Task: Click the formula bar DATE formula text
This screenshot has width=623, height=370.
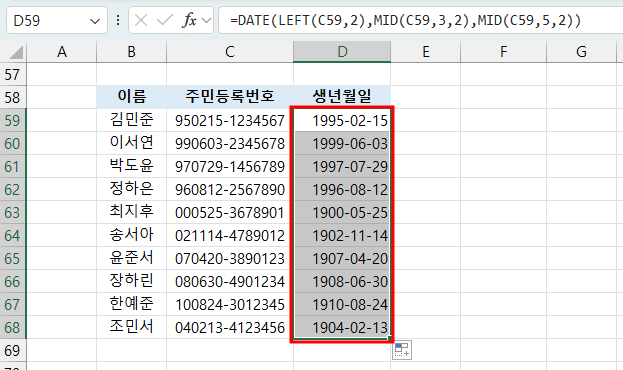Action: (x=406, y=20)
